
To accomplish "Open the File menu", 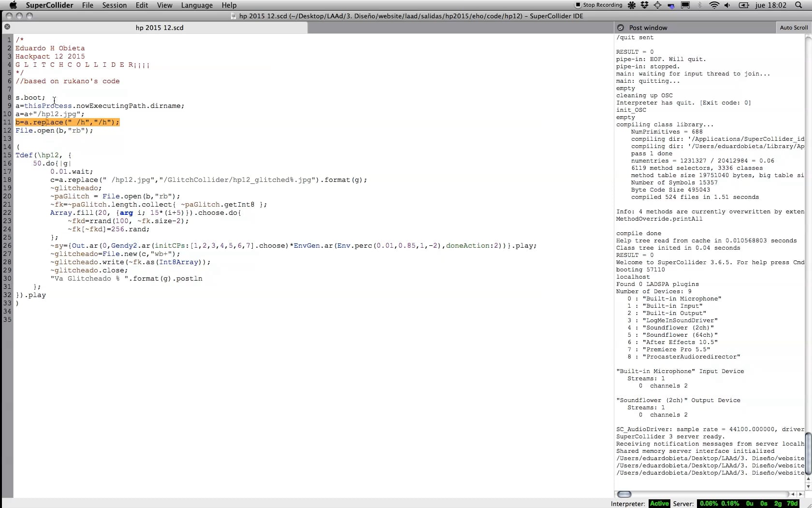I will coord(87,5).
